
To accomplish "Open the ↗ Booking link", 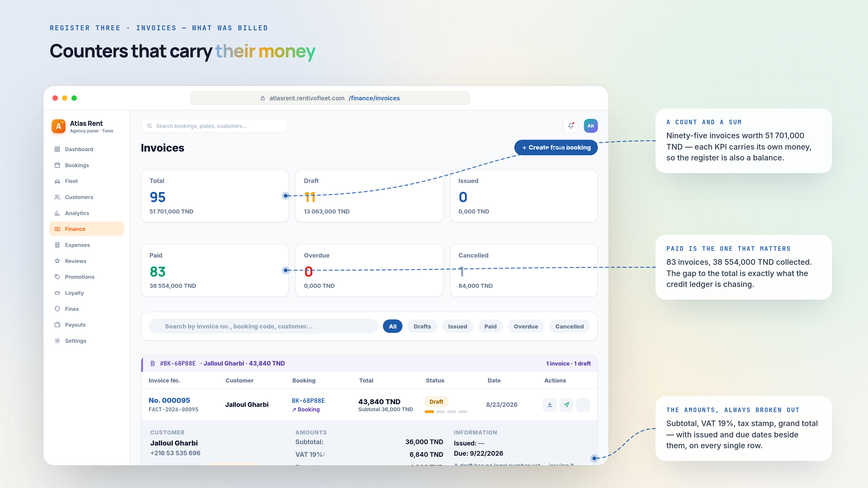I will pyautogui.click(x=306, y=410).
